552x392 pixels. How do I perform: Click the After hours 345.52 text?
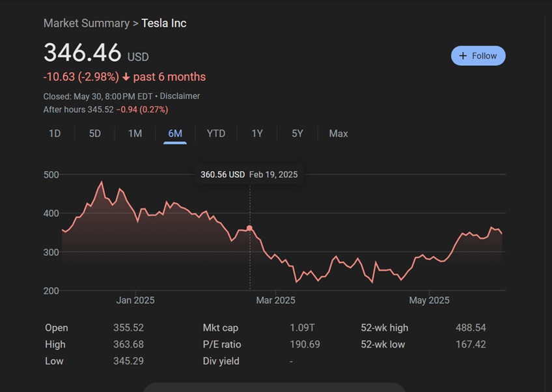tap(79, 109)
